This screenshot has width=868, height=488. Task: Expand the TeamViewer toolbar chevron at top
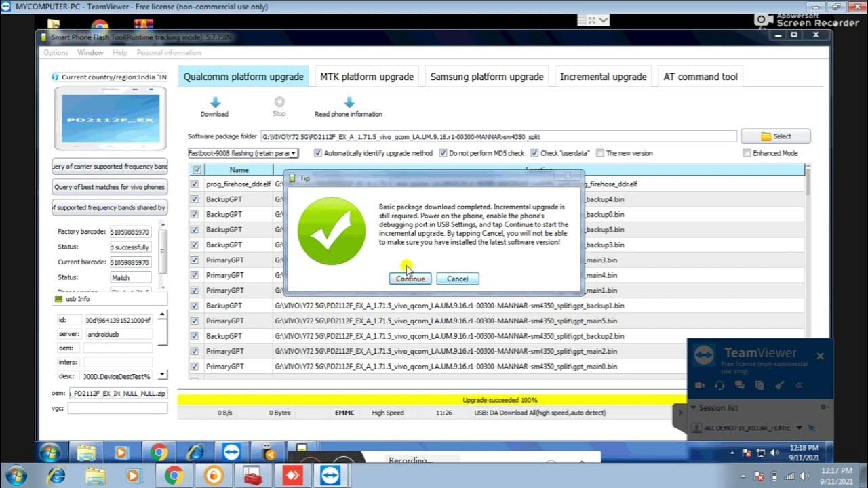603,20
